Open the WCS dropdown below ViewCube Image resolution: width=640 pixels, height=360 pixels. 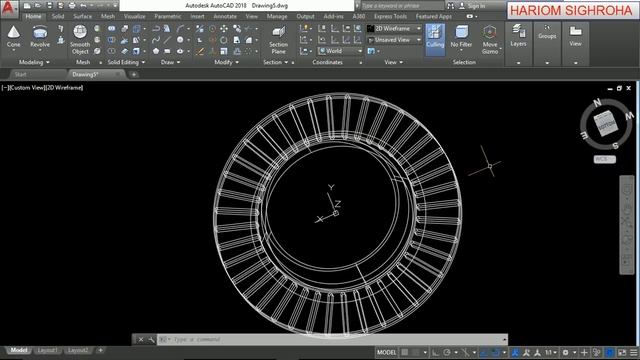pyautogui.click(x=604, y=159)
